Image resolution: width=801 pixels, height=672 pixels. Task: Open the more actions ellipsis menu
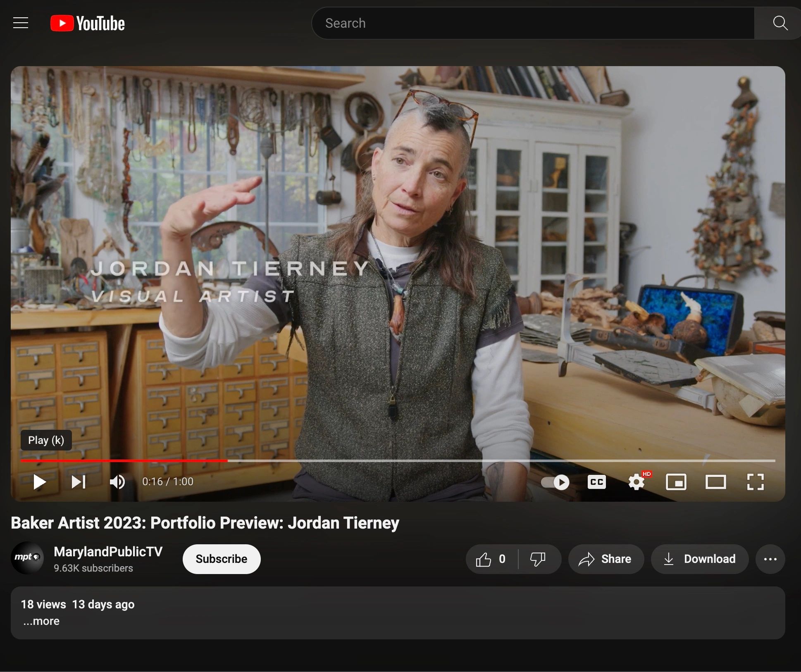pyautogui.click(x=770, y=559)
